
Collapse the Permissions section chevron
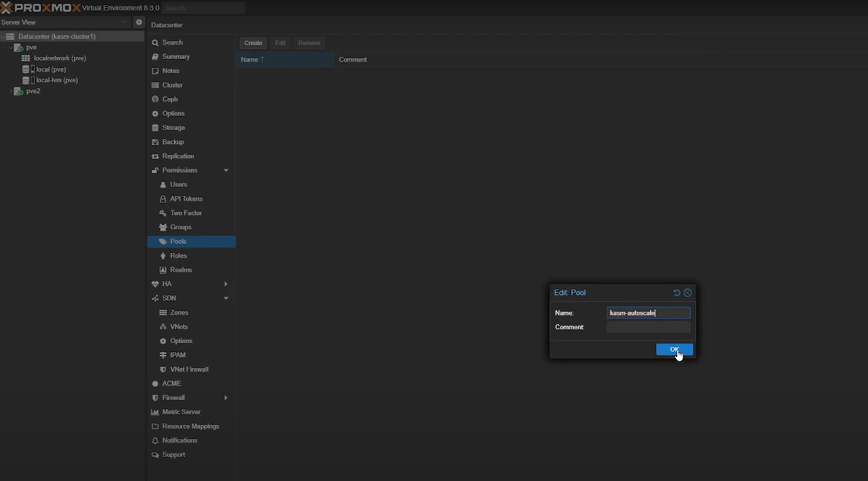pyautogui.click(x=226, y=171)
